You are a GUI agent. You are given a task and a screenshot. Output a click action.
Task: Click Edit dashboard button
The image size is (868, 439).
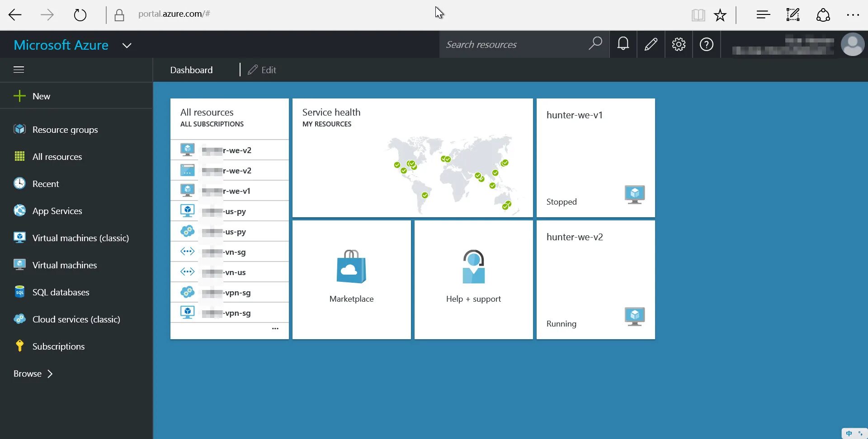[x=262, y=70]
